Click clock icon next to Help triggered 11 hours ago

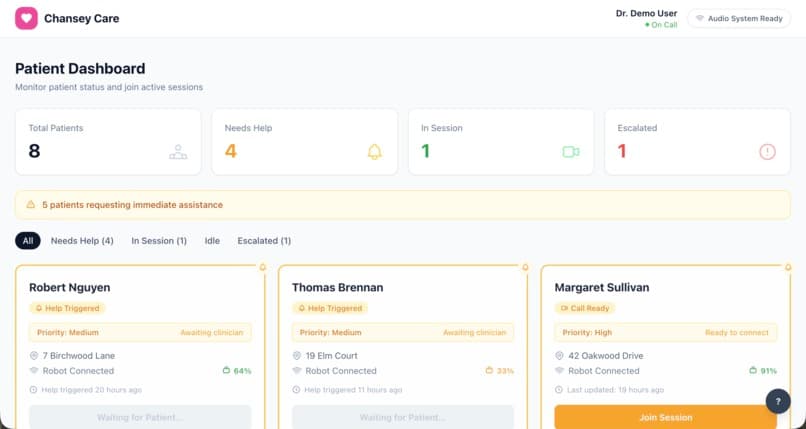tap(296, 390)
